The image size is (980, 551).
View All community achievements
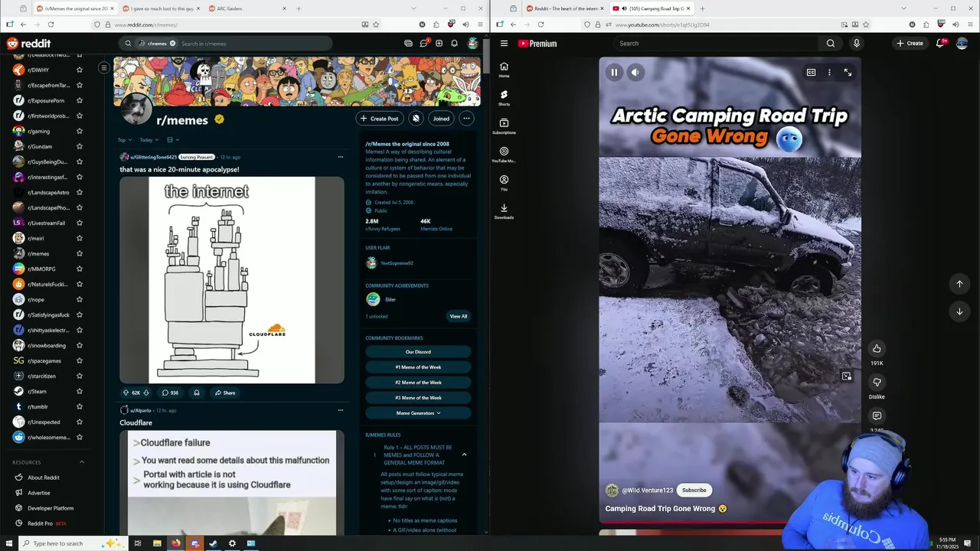click(459, 316)
